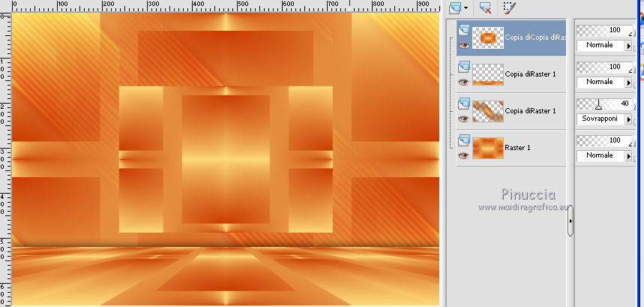
Task: Open blend mode dropdown of top layer
Action: coord(628,46)
